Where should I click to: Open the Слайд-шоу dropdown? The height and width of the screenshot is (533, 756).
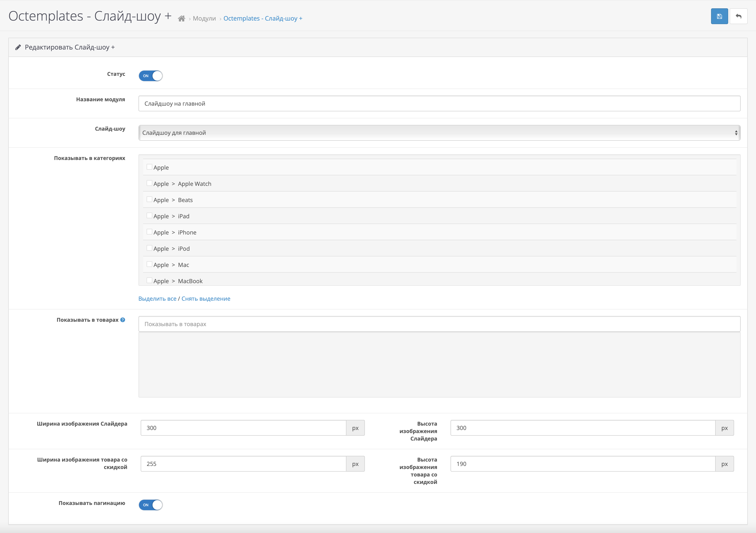(439, 133)
